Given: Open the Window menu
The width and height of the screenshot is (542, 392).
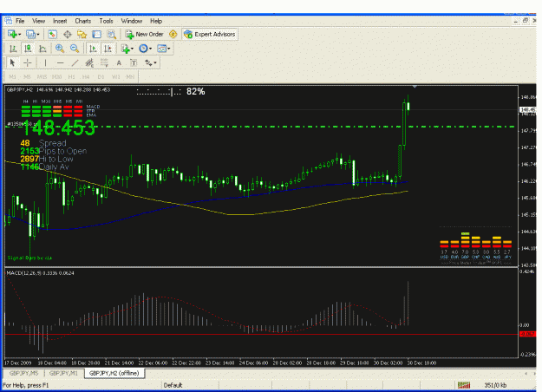Looking at the screenshot, I should click(x=131, y=21).
